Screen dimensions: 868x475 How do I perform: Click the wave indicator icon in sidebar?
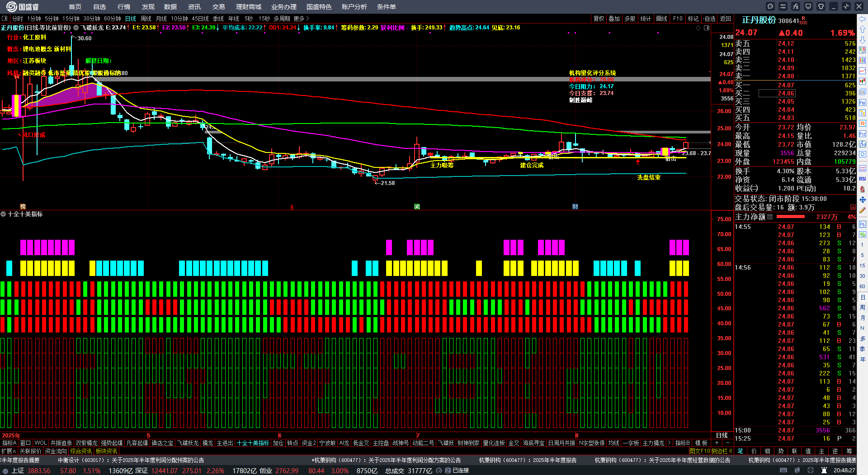(863, 168)
